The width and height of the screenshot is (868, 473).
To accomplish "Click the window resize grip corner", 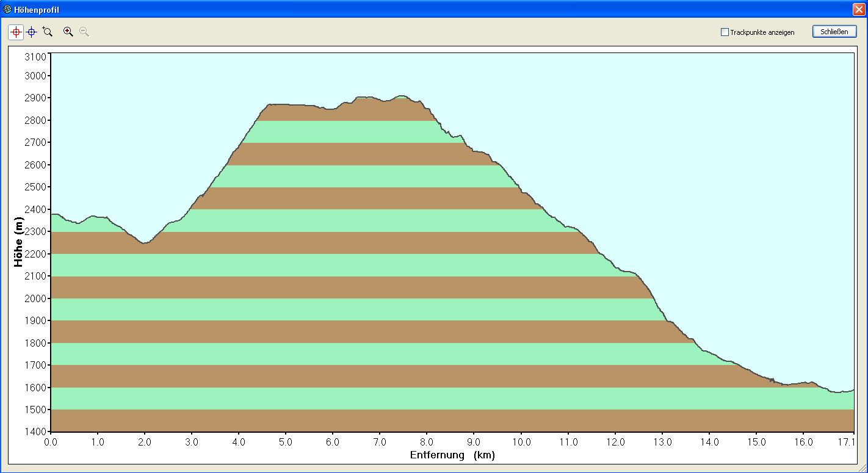I will click(x=862, y=468).
